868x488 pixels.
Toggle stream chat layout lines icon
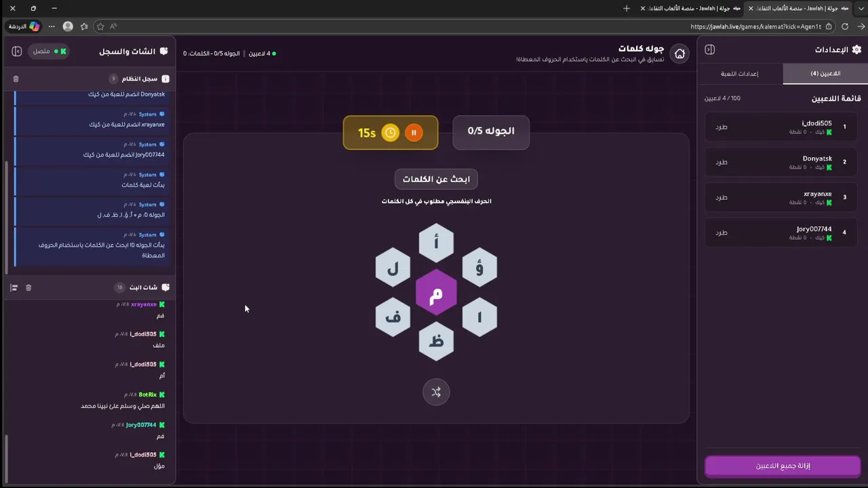click(14, 287)
